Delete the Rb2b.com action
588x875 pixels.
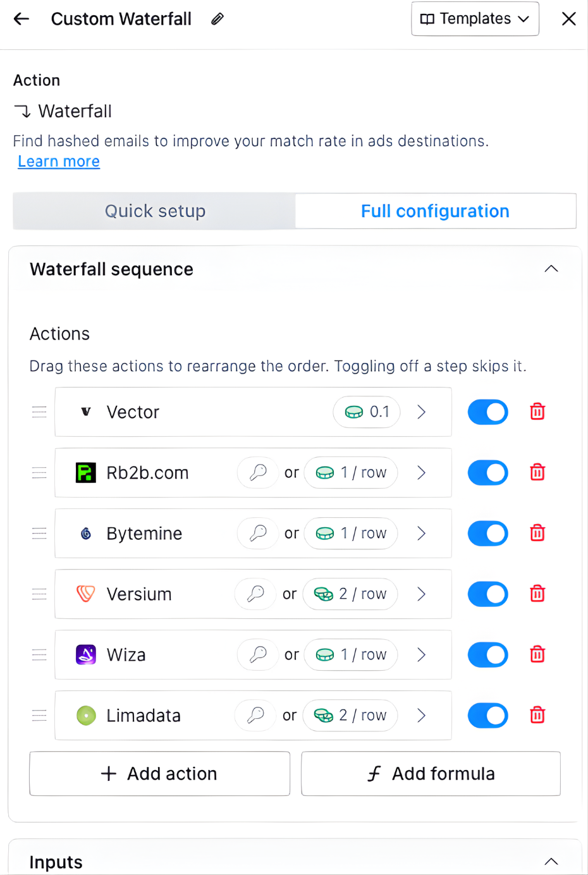pos(537,473)
